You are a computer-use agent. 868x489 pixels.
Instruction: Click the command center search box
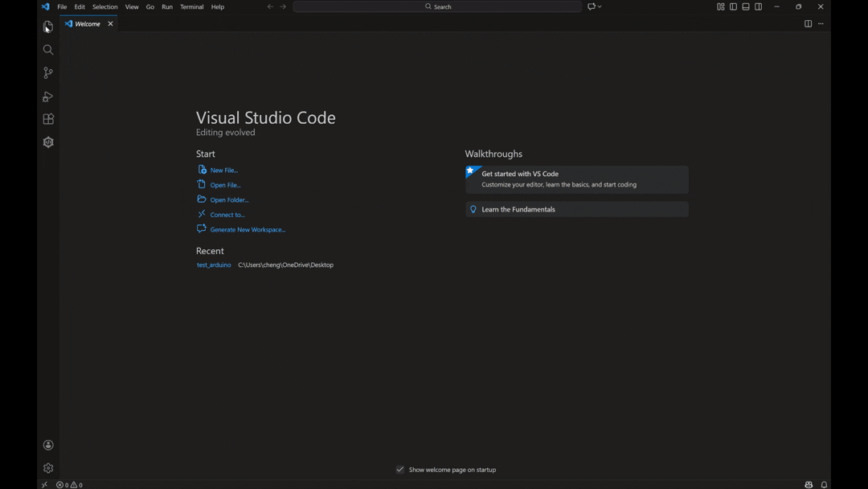(437, 7)
